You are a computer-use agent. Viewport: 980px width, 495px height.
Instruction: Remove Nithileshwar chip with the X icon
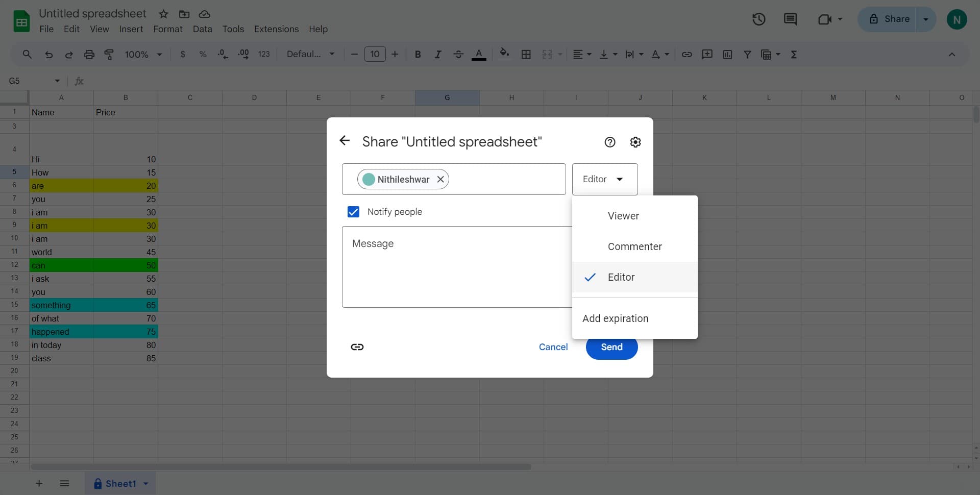(x=440, y=180)
